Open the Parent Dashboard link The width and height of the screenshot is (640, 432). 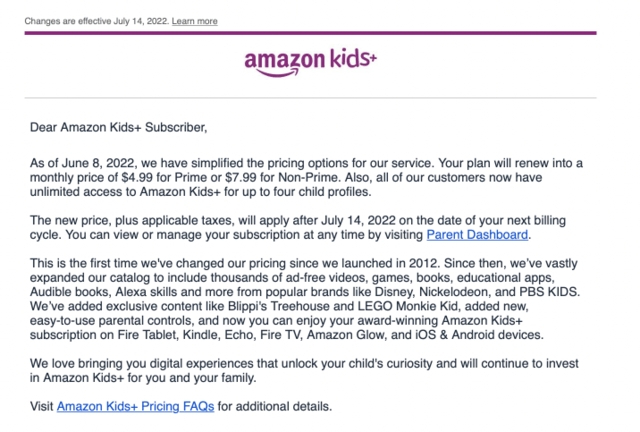pyautogui.click(x=477, y=235)
